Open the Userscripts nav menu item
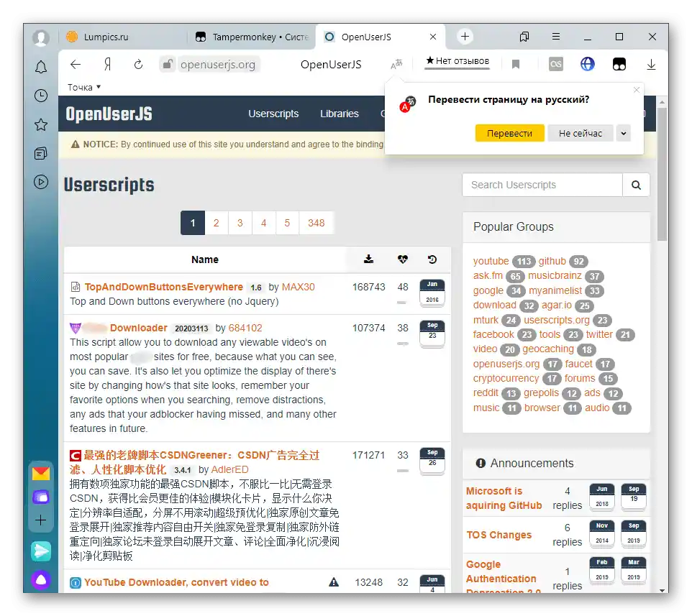 (273, 114)
